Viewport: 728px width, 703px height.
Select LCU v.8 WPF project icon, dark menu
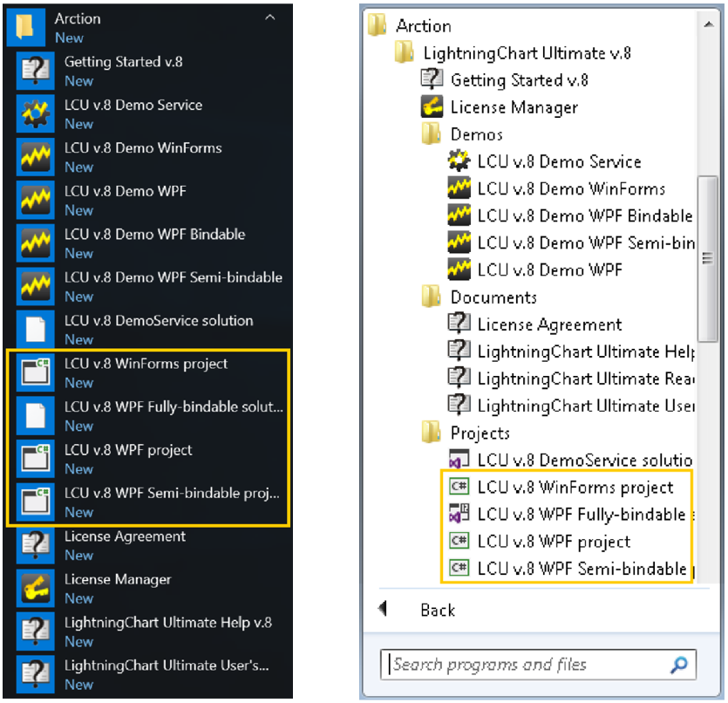coord(35,460)
